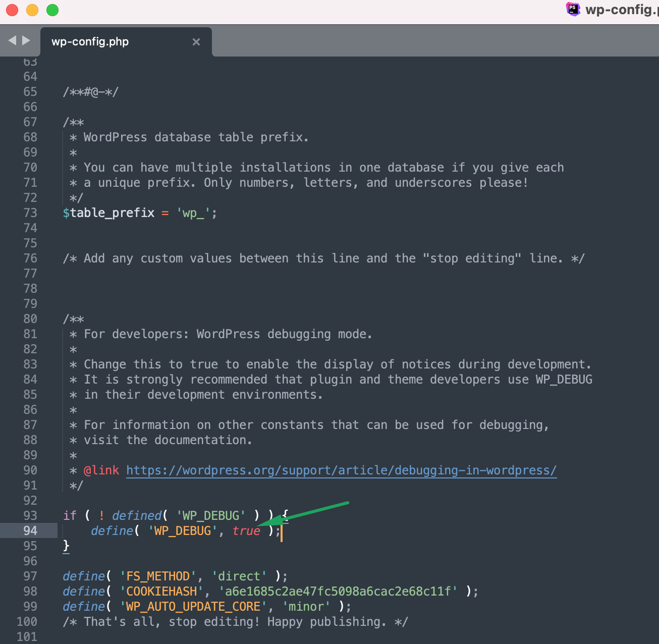The image size is (659, 644).
Task: Click the green maximize window button
Action: (x=52, y=10)
